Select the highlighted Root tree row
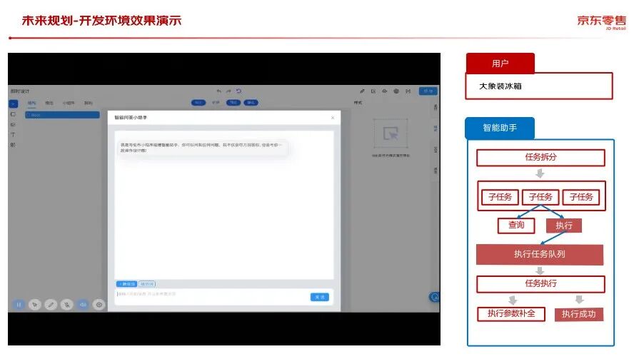 pos(62,115)
